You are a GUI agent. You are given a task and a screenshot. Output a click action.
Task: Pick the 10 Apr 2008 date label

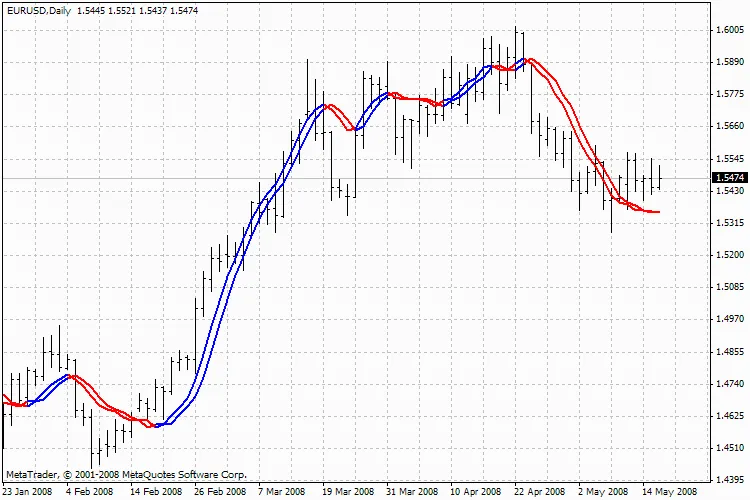[475, 492]
